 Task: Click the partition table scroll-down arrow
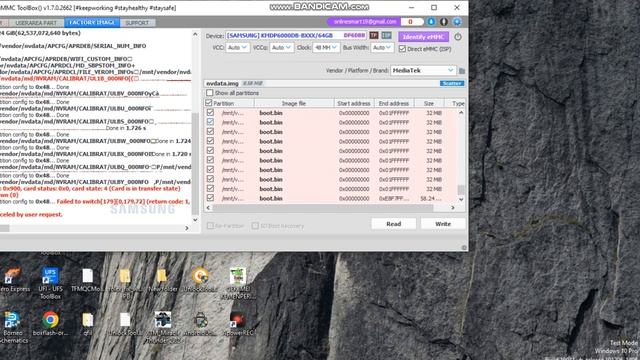[461, 199]
